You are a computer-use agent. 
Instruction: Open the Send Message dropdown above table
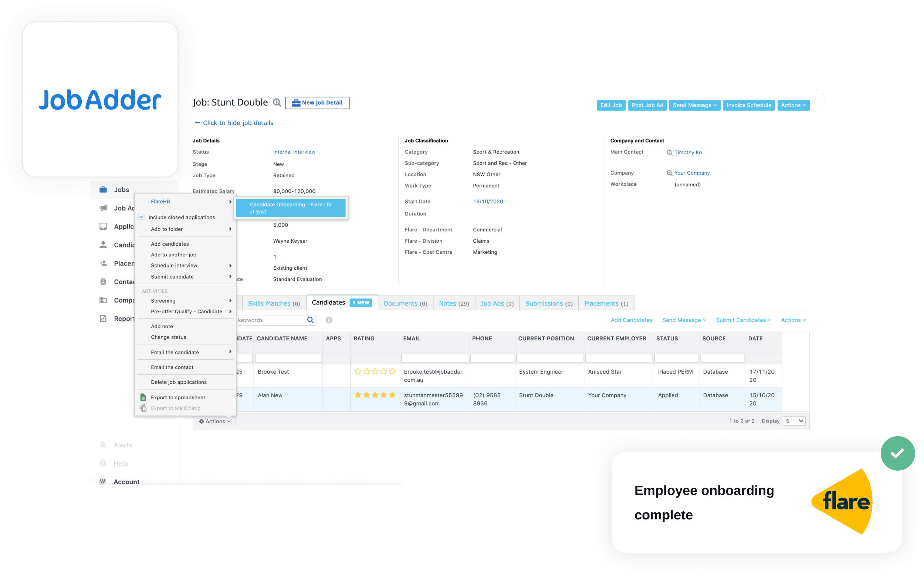point(684,320)
